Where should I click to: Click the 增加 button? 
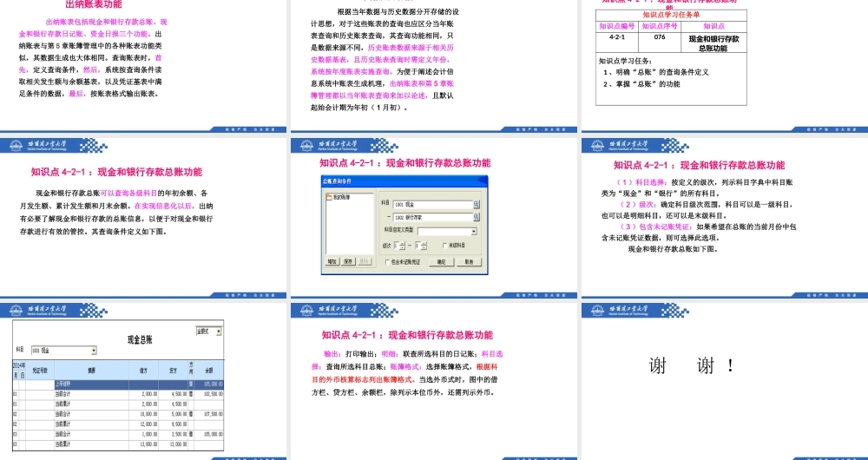[x=332, y=262]
